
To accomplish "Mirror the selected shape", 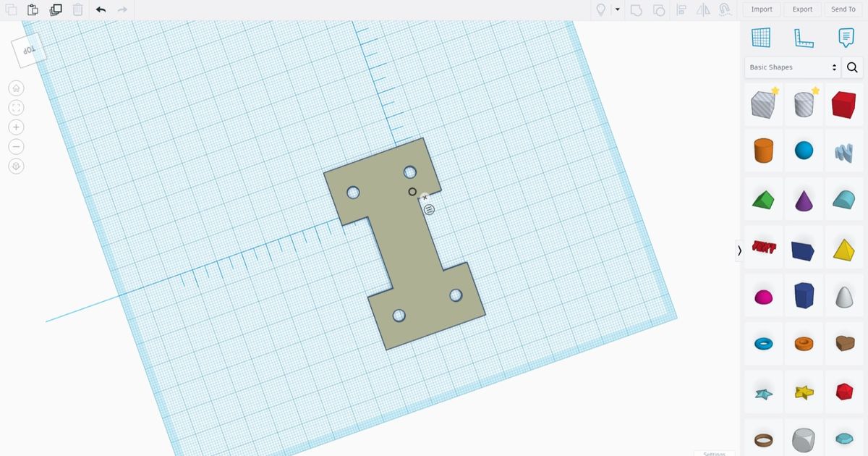I will click(x=702, y=10).
